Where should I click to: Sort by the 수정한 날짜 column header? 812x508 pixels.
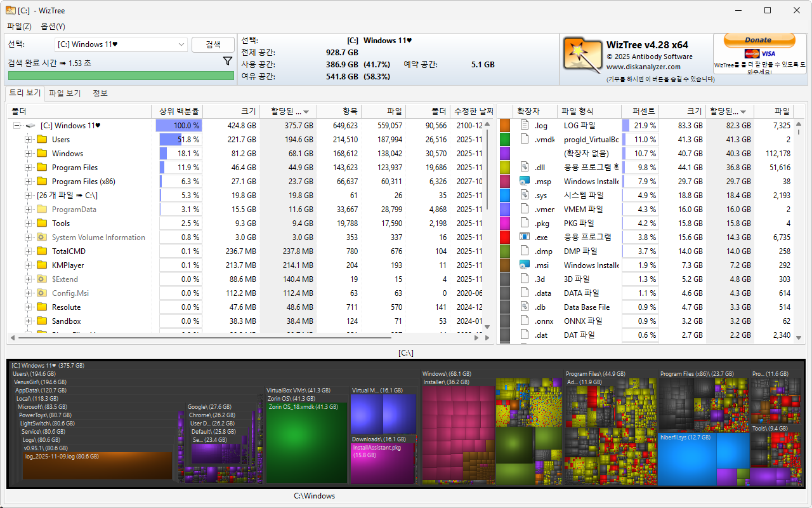click(472, 111)
